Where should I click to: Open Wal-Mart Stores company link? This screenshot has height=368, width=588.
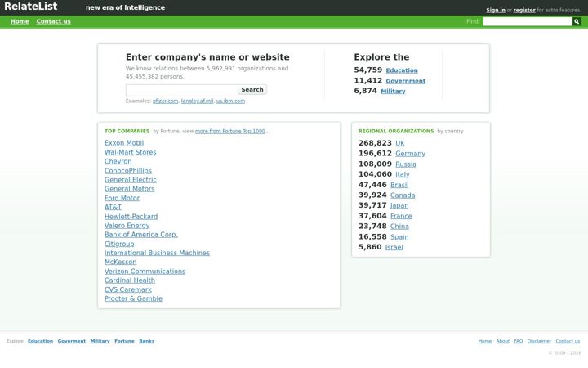coord(131,152)
